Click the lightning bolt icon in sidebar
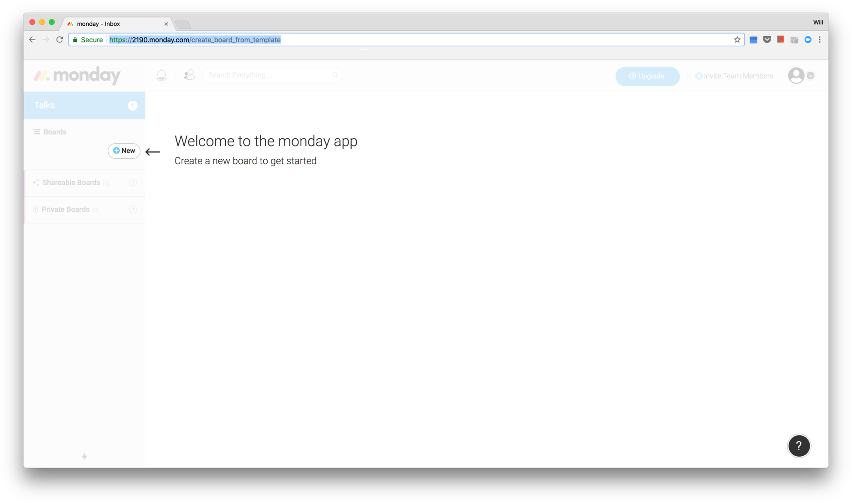 [84, 456]
